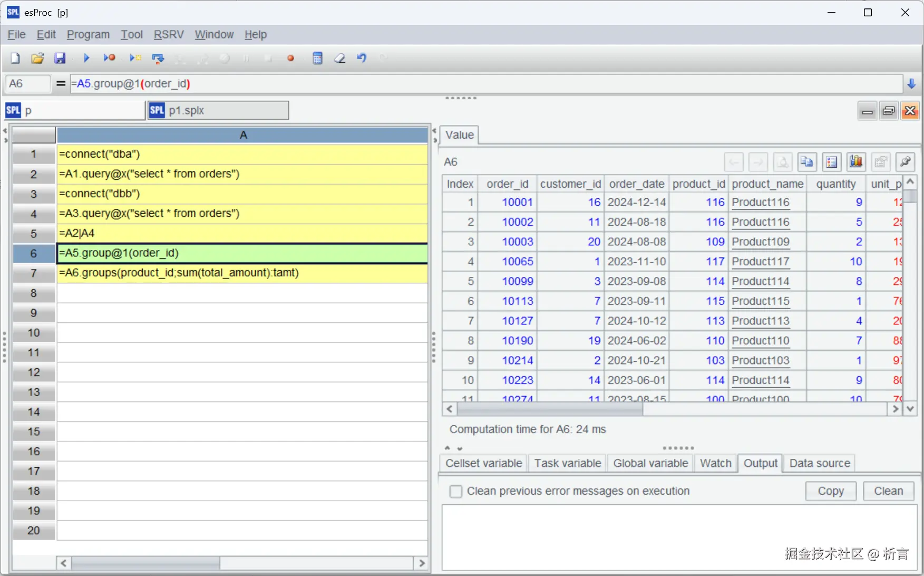Open the Help menu
Screen dimensions: 924x576
pyautogui.click(x=256, y=35)
